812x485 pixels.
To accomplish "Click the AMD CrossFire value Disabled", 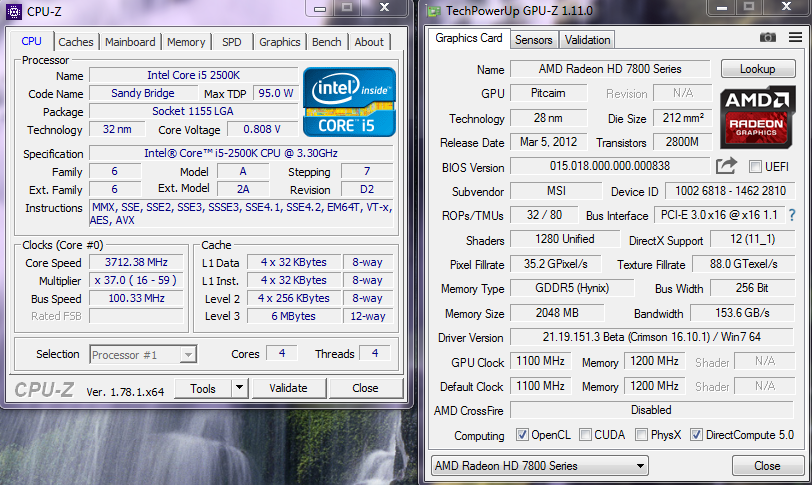I will click(651, 410).
